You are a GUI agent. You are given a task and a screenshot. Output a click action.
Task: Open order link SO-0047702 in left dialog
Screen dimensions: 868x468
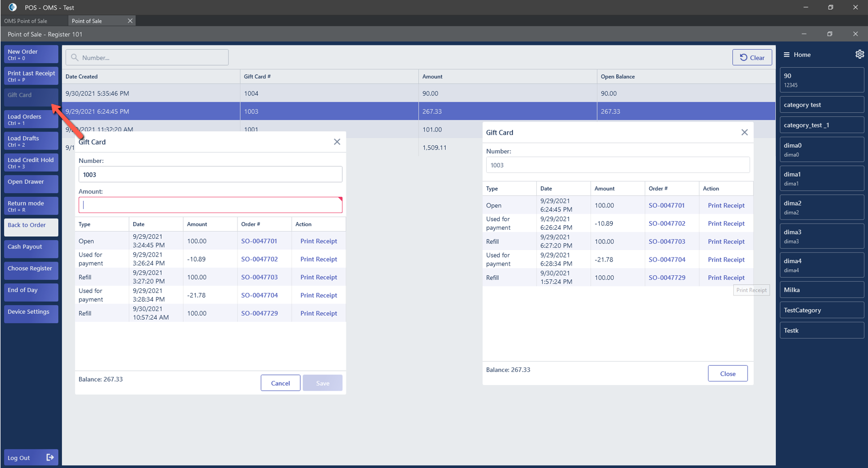[x=259, y=259]
